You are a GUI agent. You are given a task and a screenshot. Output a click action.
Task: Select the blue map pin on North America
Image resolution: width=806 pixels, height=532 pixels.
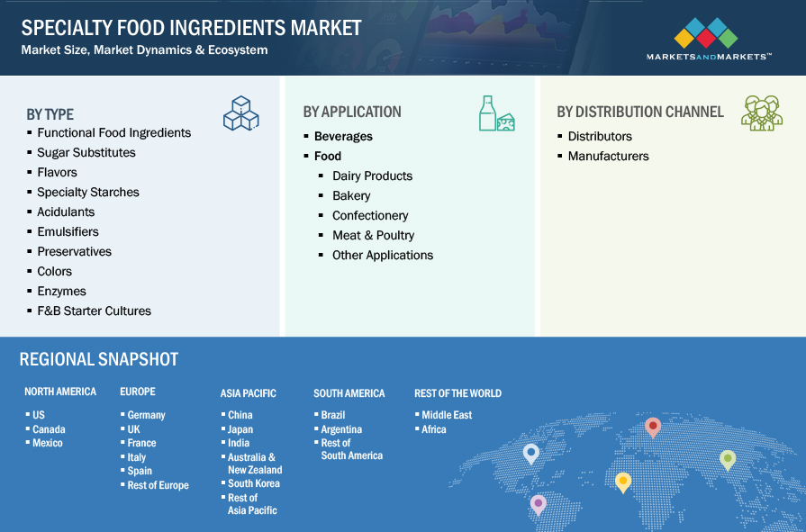(x=531, y=453)
